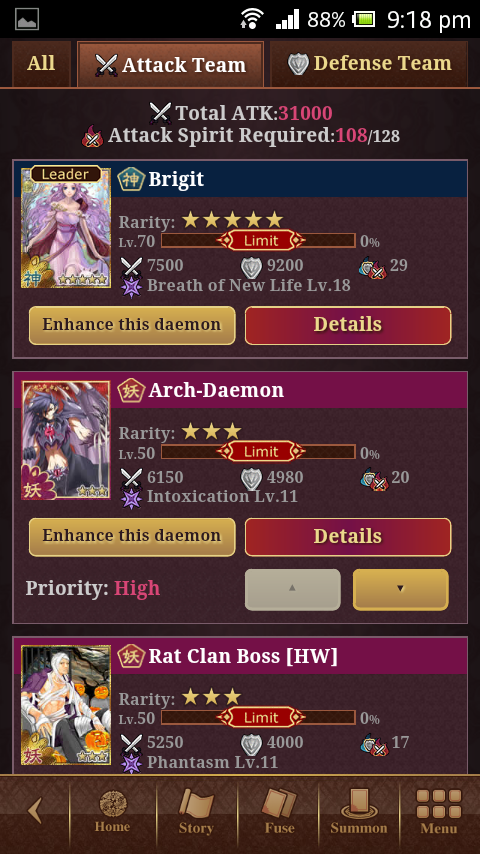This screenshot has height=854, width=480.
Task: Tap the crossed swords icon beside Total ATK
Action: tap(161, 113)
